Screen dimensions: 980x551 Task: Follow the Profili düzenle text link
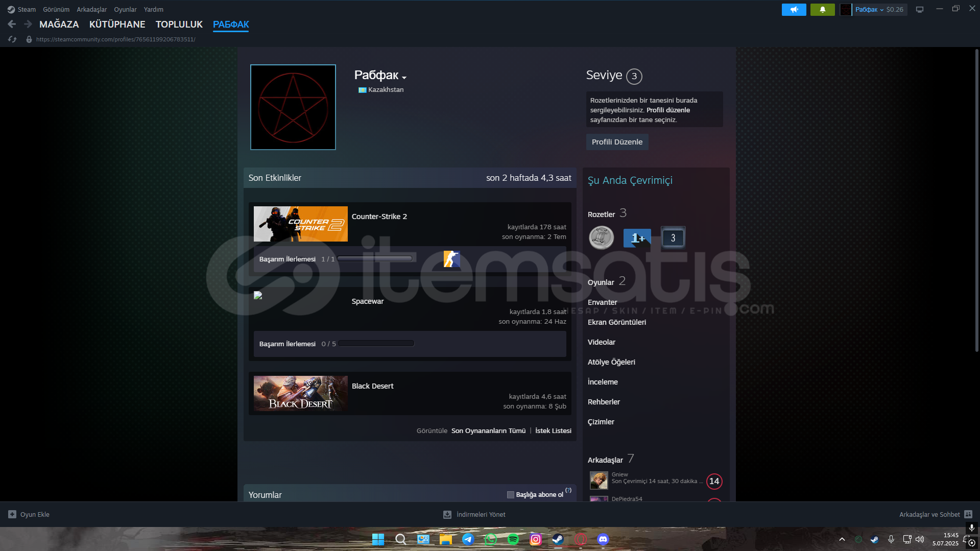pyautogui.click(x=668, y=110)
